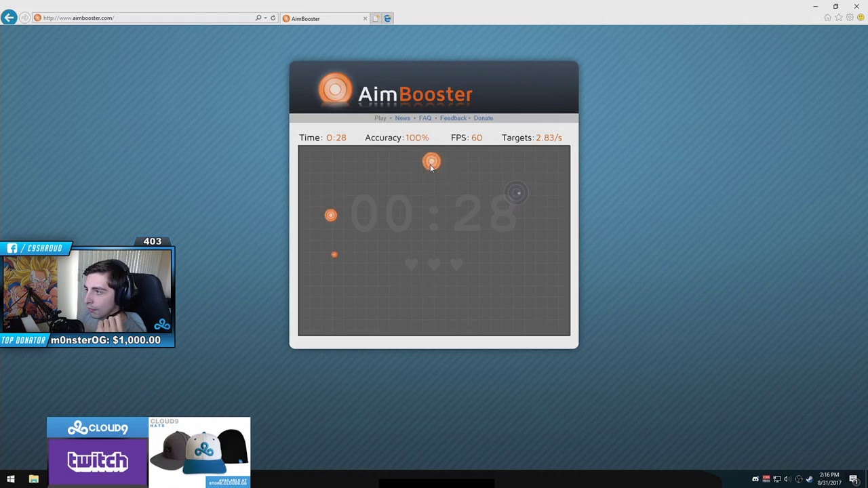Shoot the medium orange target on the left
The width and height of the screenshot is (868, 488).
pyautogui.click(x=330, y=215)
